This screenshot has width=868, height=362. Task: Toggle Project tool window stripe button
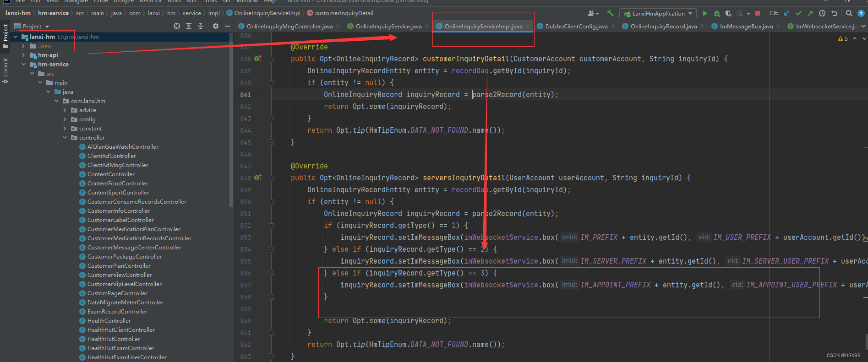click(x=5, y=36)
